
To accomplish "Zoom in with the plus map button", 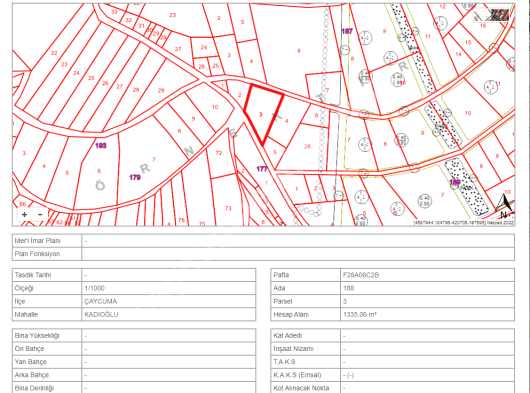I will [x=24, y=215].
